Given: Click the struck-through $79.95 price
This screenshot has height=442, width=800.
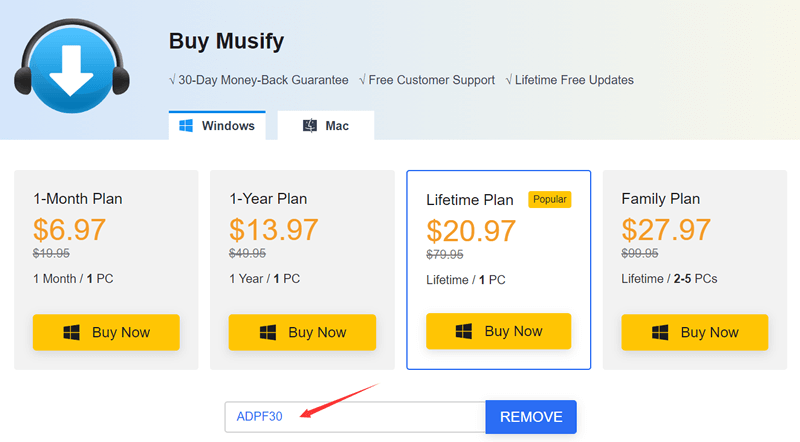Looking at the screenshot, I should [444, 254].
